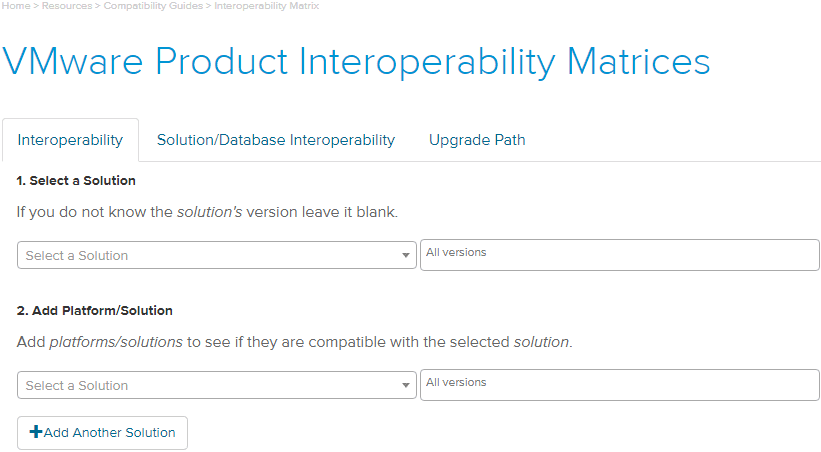Click the VMware Product Interoperability Matrices heading
Image resolution: width=821 pixels, height=452 pixels.
356,62
